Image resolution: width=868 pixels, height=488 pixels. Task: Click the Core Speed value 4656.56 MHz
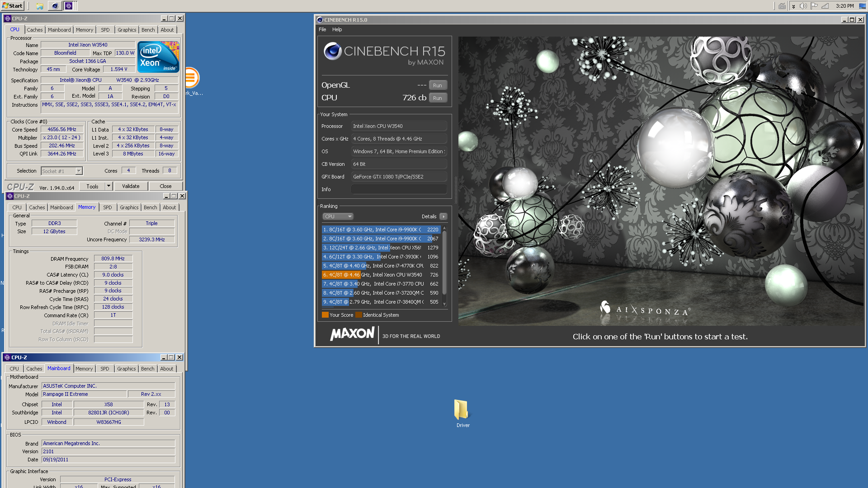pos(62,129)
